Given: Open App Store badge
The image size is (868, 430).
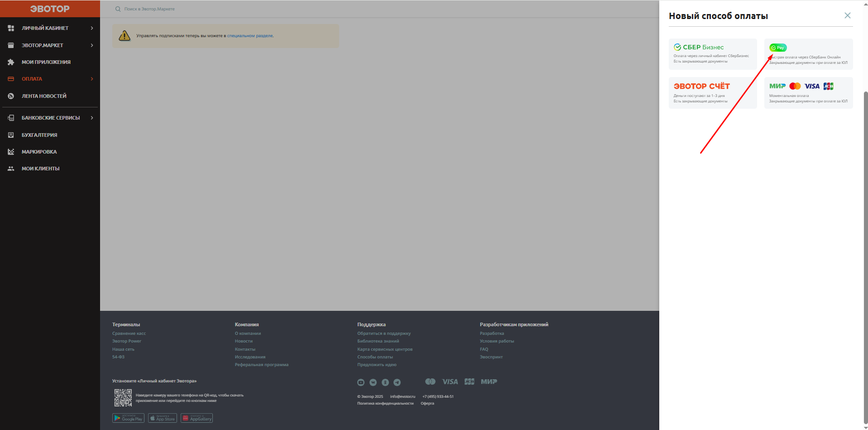Looking at the screenshot, I should [x=162, y=418].
